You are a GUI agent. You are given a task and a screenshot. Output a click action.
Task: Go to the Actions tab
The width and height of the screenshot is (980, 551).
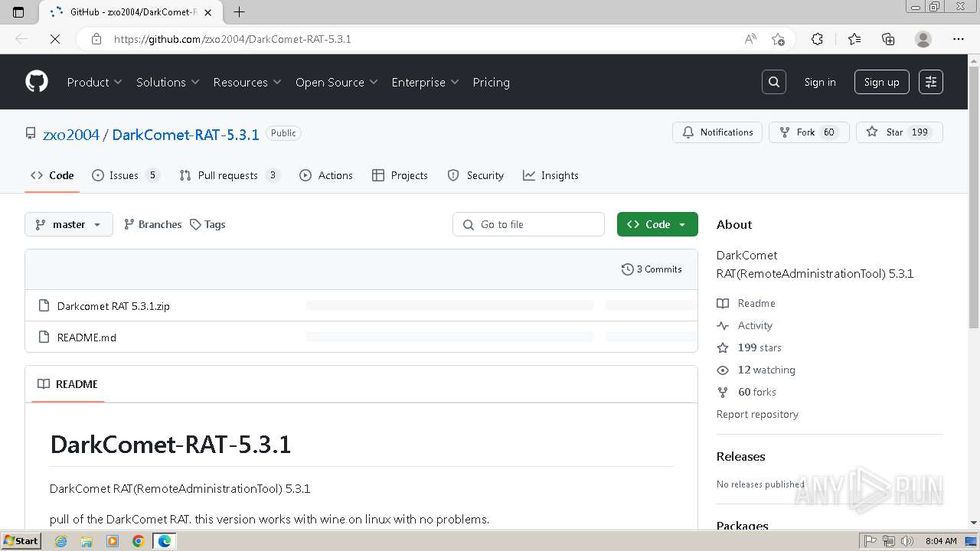(x=326, y=175)
